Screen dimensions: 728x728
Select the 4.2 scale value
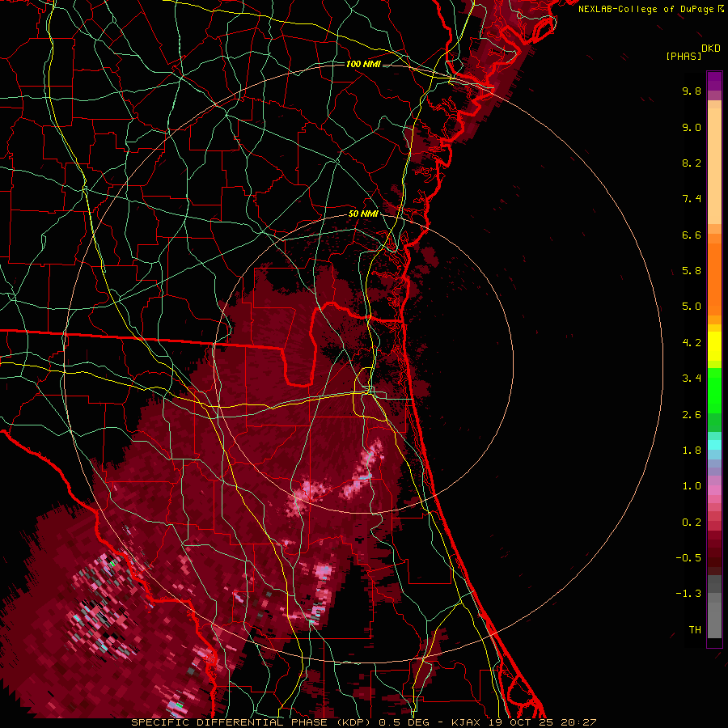692,343
